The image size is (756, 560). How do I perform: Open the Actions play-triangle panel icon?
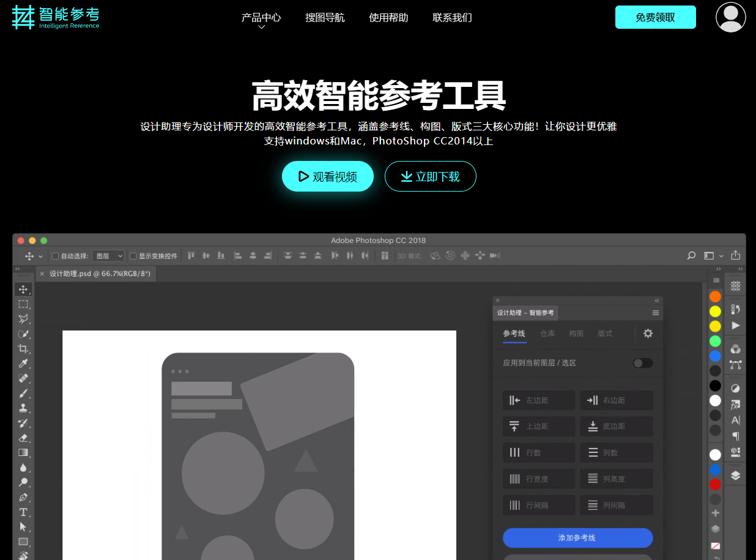[x=735, y=325]
